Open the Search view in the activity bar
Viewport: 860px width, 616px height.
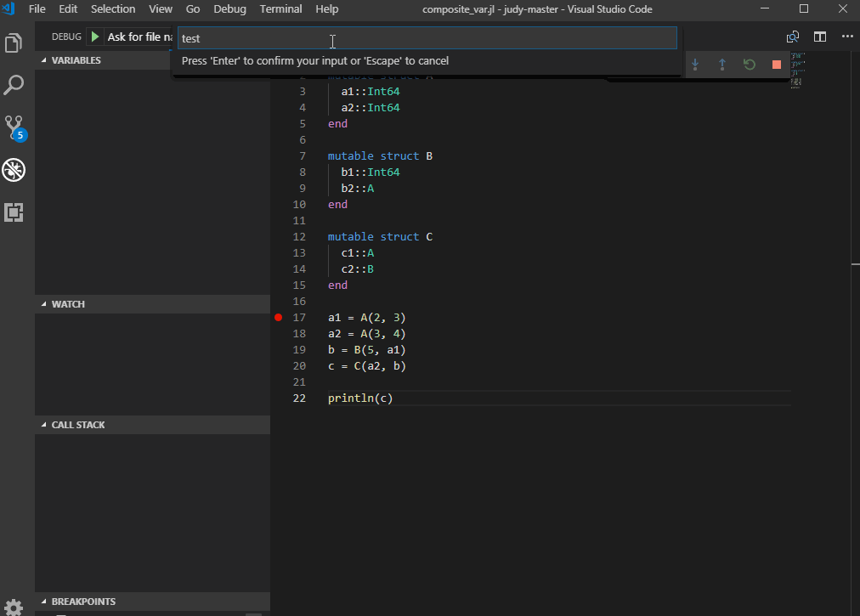[14, 86]
